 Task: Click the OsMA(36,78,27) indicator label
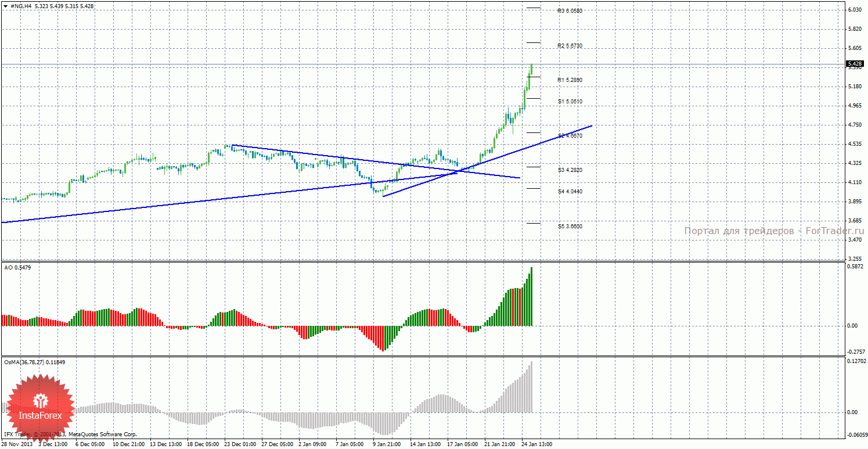pos(35,362)
